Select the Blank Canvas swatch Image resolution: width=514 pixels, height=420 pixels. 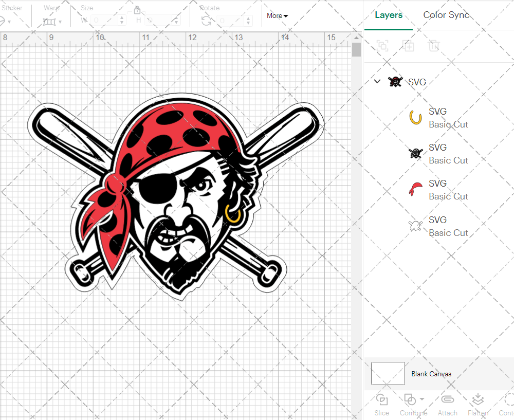[388, 373]
